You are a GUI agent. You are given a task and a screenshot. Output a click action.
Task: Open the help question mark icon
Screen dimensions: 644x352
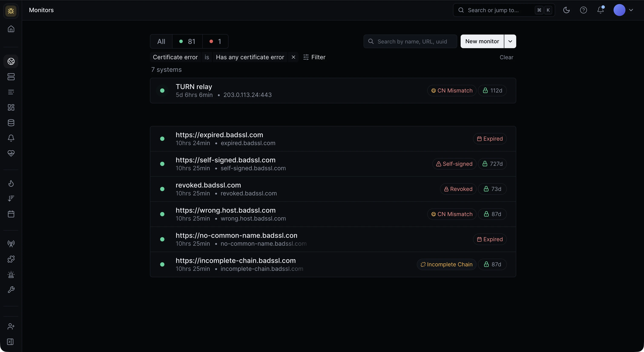pos(584,10)
